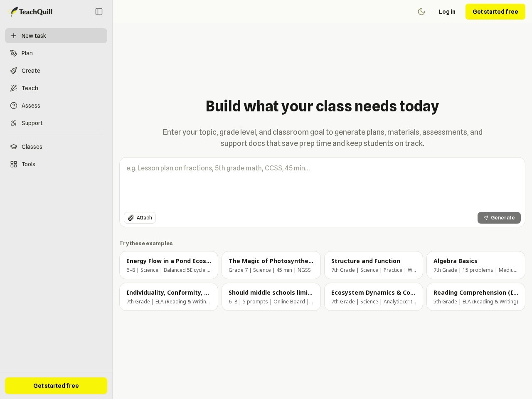
Task: Open the Create section
Action: [56, 71]
